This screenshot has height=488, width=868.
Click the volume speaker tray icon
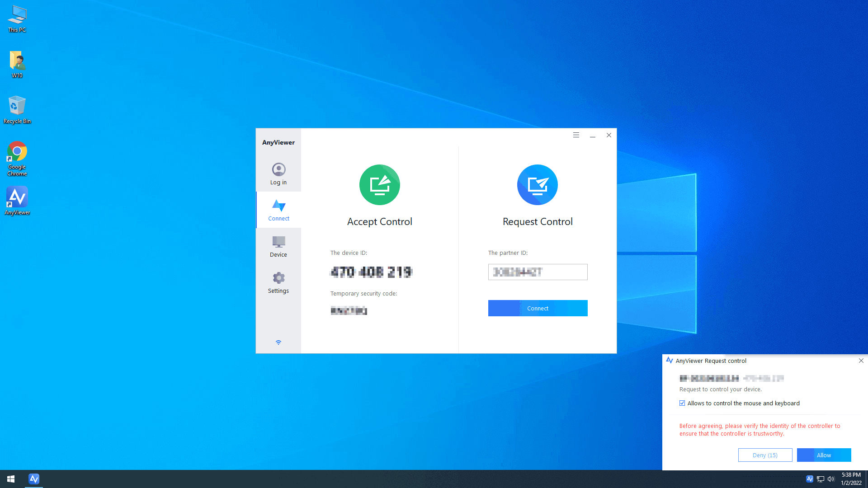coord(831,479)
